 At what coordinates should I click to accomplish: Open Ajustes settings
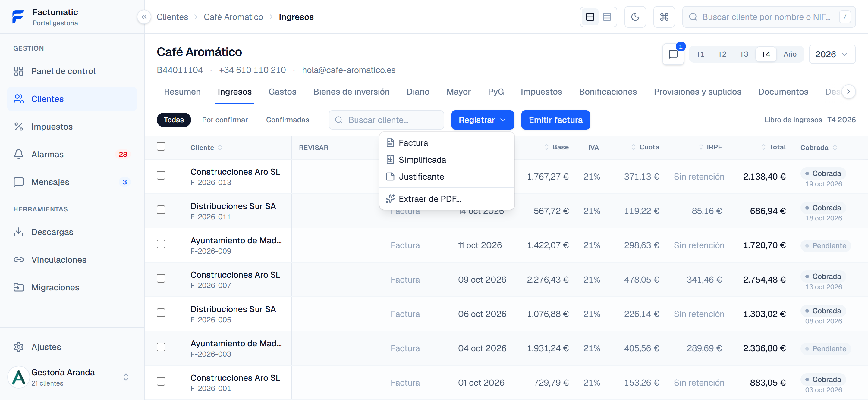point(72,347)
